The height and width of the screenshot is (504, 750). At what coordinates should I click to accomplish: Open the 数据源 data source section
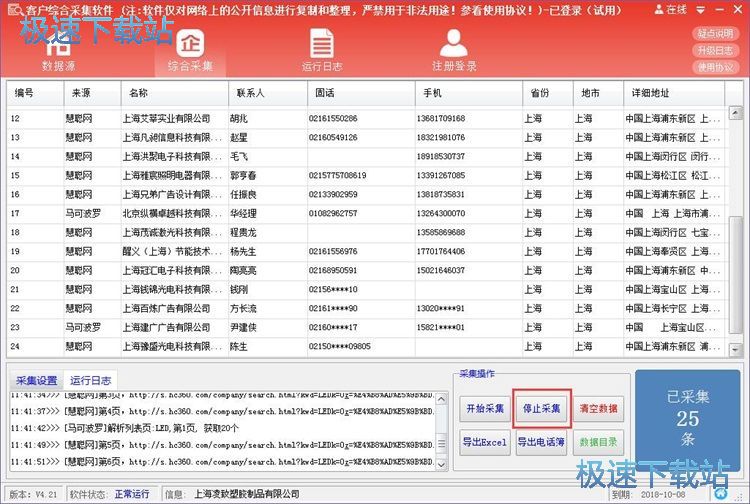point(58,51)
